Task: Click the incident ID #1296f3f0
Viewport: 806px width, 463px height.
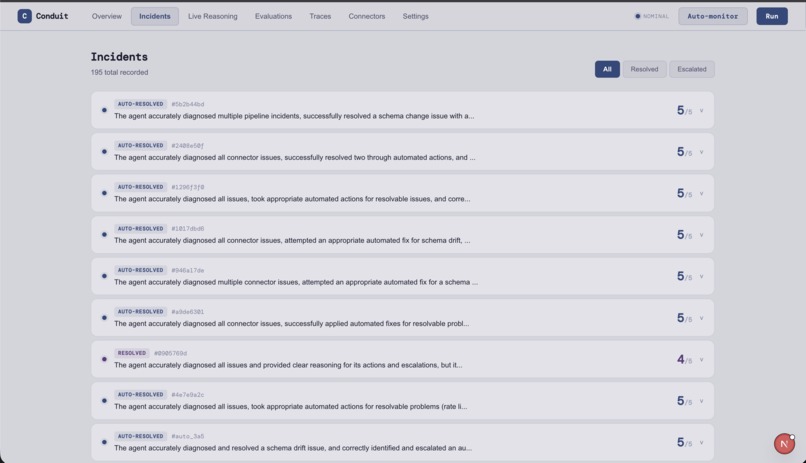Action: coord(188,188)
